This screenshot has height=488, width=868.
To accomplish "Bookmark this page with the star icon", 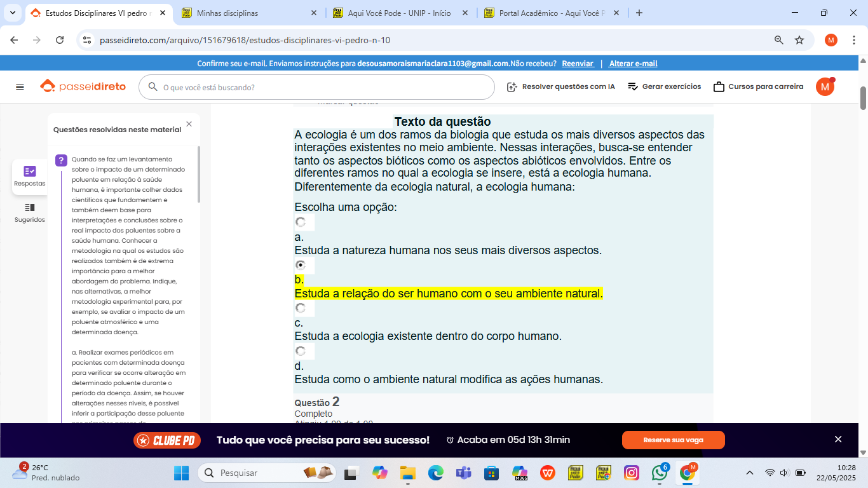I will [799, 40].
